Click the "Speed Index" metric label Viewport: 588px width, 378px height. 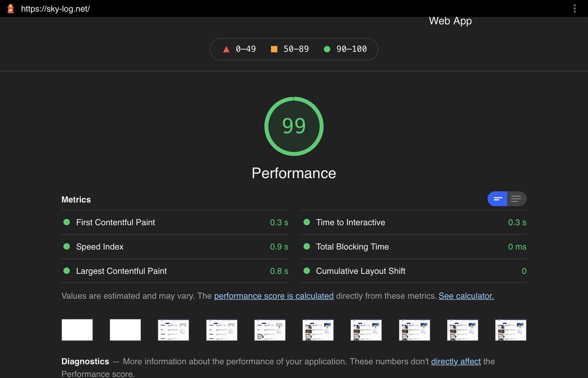click(100, 247)
